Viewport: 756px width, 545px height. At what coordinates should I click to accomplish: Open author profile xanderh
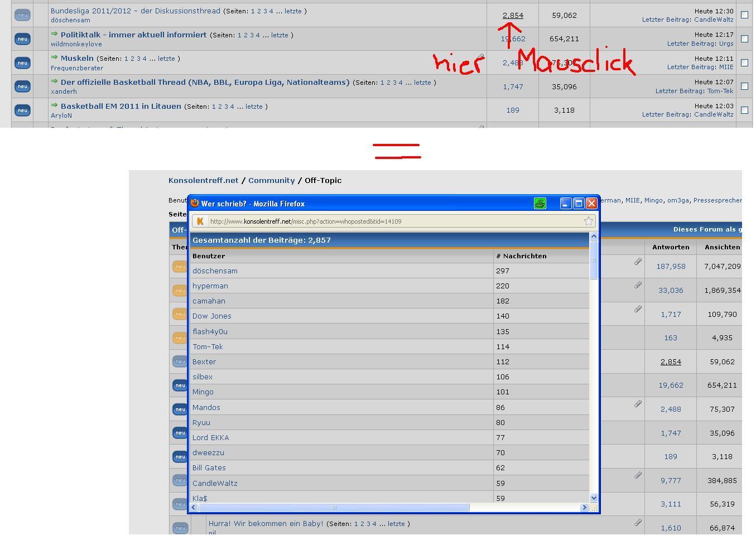(64, 91)
